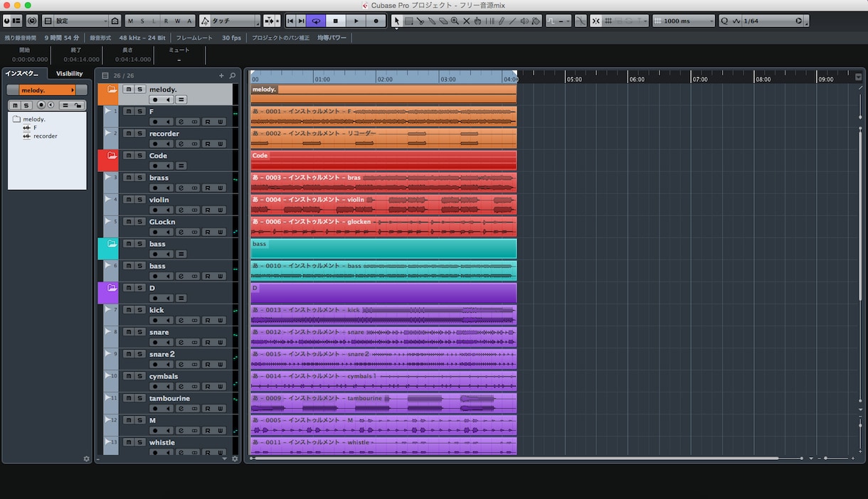Screen dimensions: 868x499
Task: Activate the Zoom magnifier tool
Action: coord(455,21)
